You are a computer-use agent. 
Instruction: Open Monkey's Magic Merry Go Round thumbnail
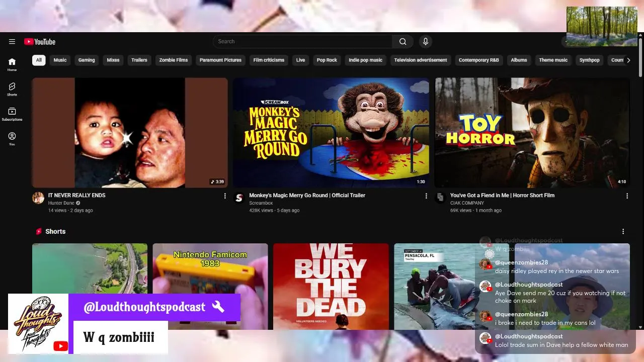coord(331,133)
